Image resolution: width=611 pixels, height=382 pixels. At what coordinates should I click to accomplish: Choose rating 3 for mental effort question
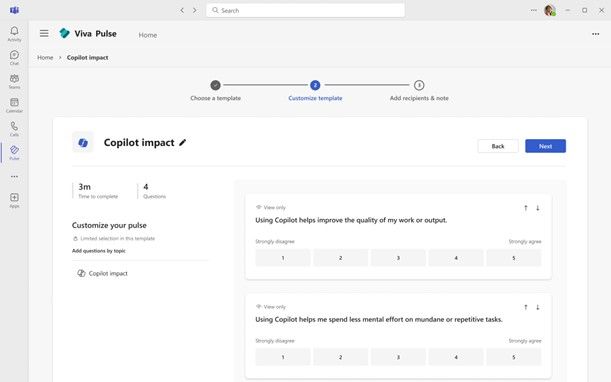pyautogui.click(x=398, y=357)
